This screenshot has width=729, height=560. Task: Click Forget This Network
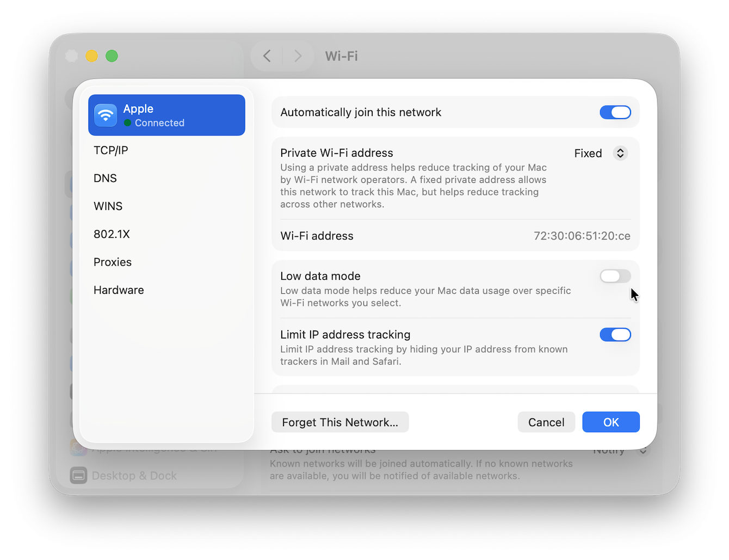click(x=339, y=422)
